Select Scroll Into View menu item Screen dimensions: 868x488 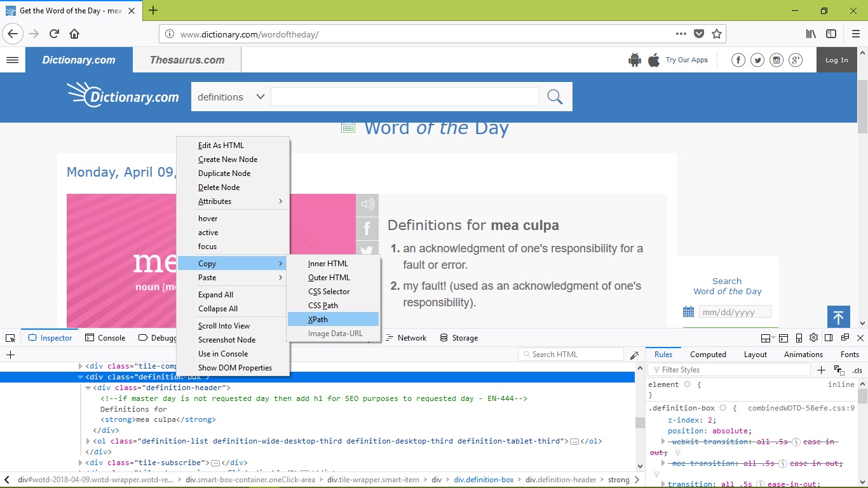pyautogui.click(x=233, y=326)
